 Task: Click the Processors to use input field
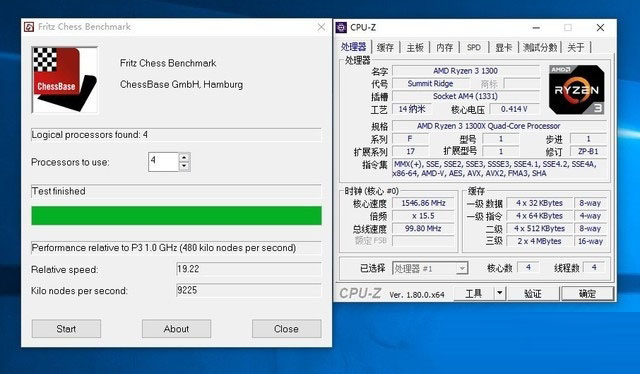coord(164,162)
